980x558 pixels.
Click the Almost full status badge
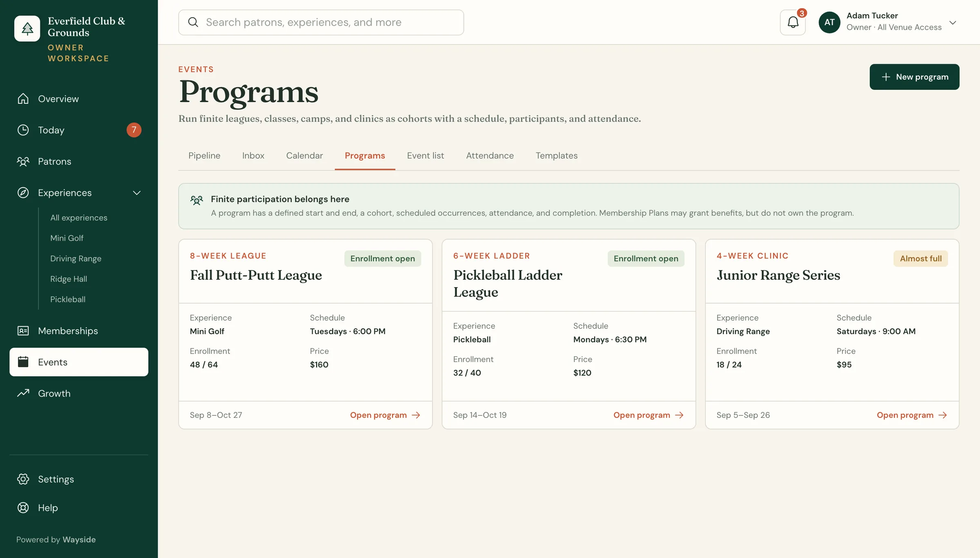920,259
